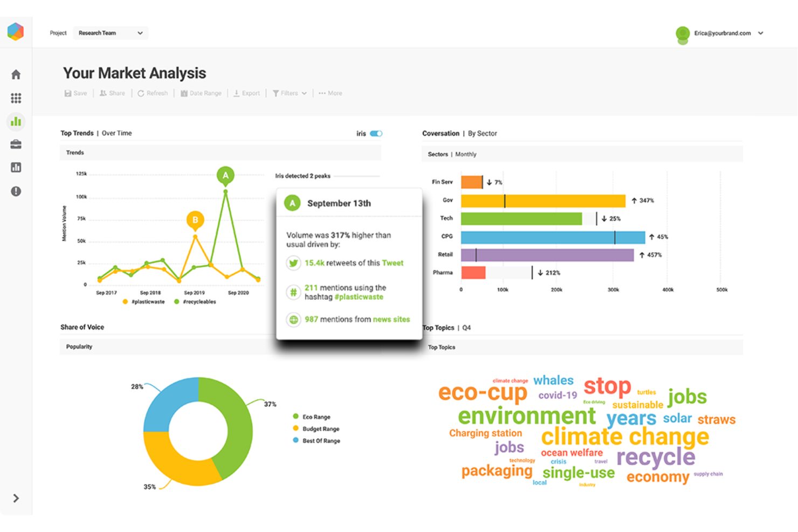Click the reports panel sidebar icon
The height and width of the screenshot is (532, 798).
click(x=16, y=167)
